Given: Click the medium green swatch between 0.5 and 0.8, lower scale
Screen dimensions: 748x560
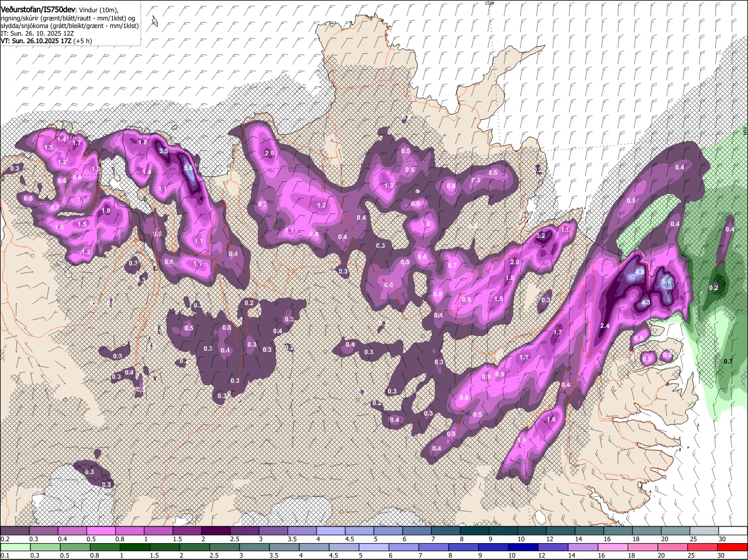Looking at the screenshot, I should (x=75, y=547).
